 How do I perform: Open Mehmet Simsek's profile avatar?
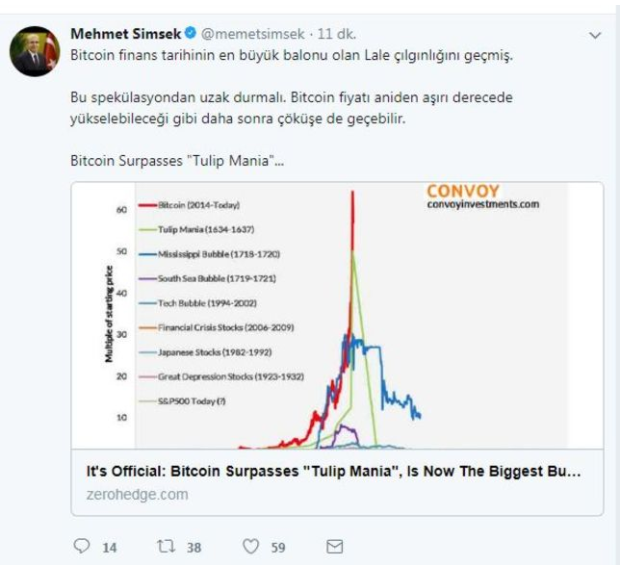(x=36, y=52)
